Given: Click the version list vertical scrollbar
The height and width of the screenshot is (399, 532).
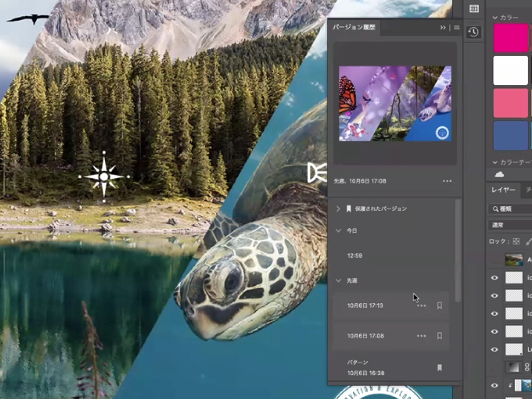Looking at the screenshot, I should [458, 251].
